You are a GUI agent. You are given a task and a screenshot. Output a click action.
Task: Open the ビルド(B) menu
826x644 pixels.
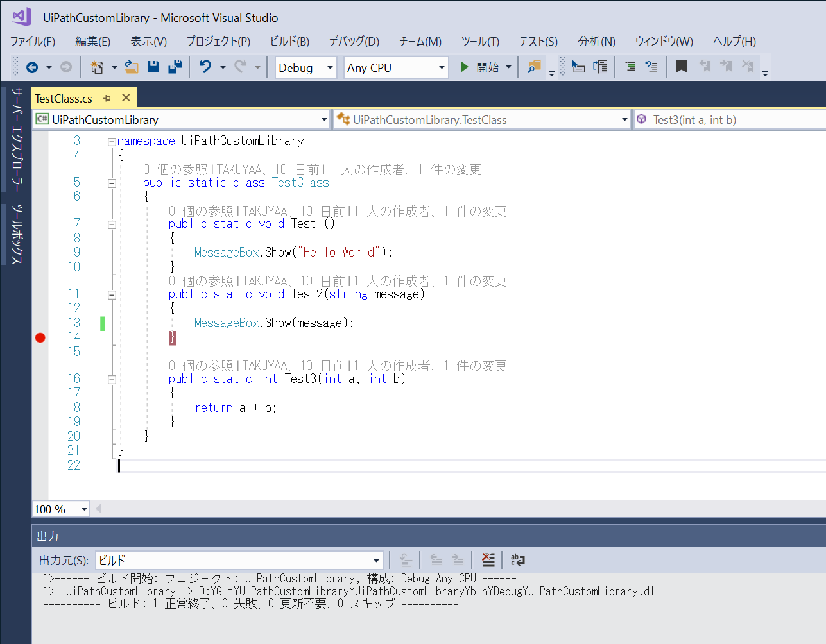[289, 41]
